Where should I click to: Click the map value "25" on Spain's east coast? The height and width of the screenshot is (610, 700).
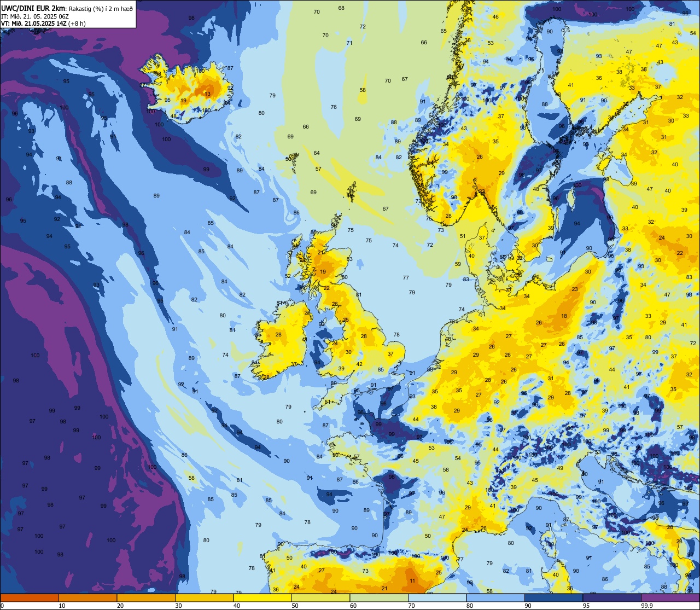439,573
